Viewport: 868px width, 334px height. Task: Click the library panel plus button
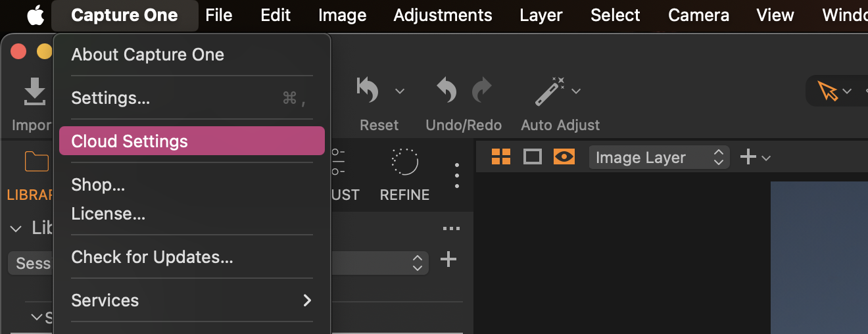(448, 259)
